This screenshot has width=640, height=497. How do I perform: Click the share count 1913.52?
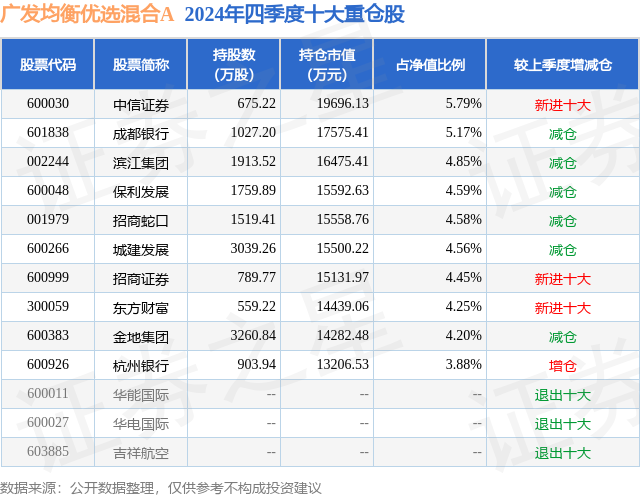[x=253, y=161]
